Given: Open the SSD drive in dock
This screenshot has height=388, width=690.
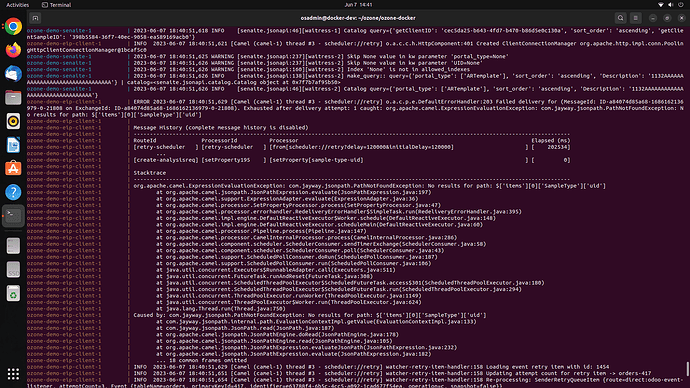Looking at the screenshot, I should (x=13, y=270).
